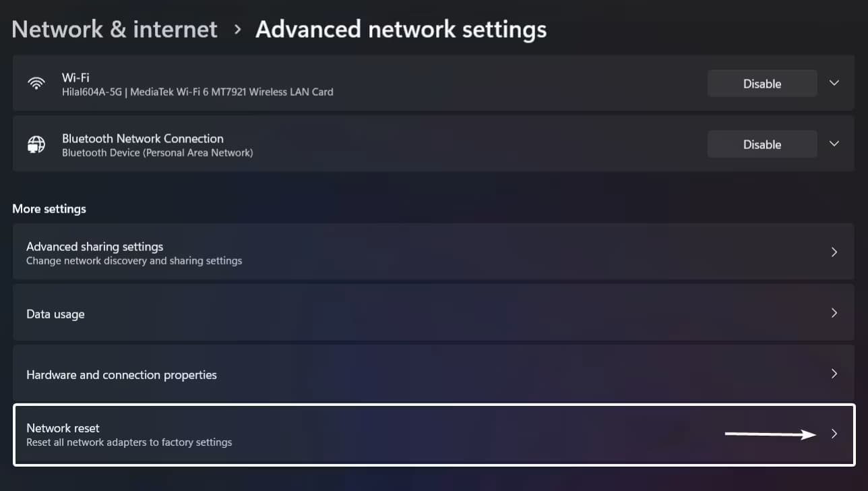Expand Bluetooth Network Connection details chevron
Screen dimensions: 868x491
(834, 144)
